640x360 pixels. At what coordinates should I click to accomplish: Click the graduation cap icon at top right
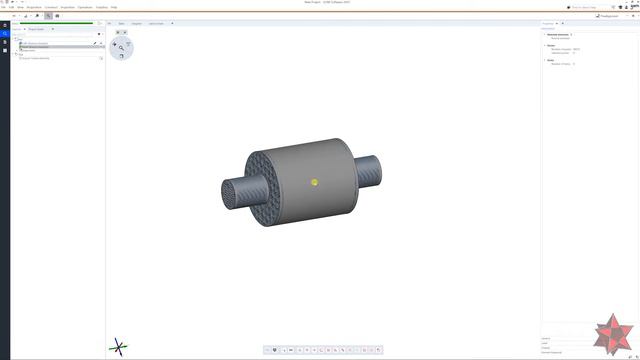tap(620, 7)
